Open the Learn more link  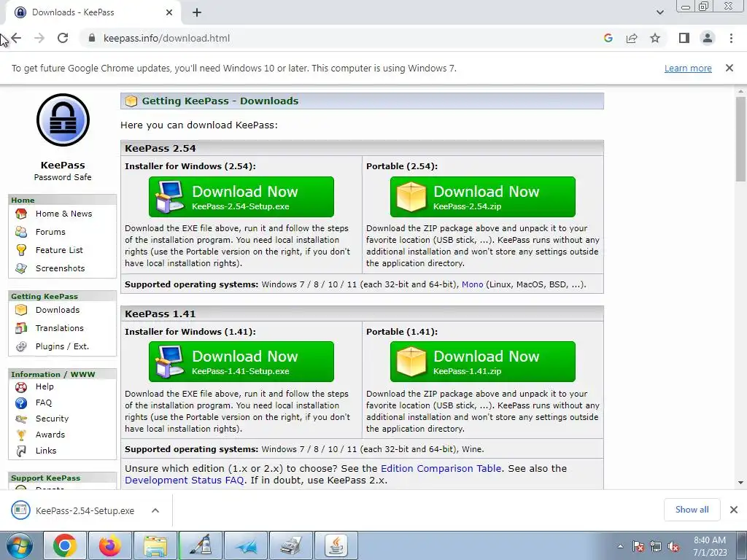pos(688,68)
